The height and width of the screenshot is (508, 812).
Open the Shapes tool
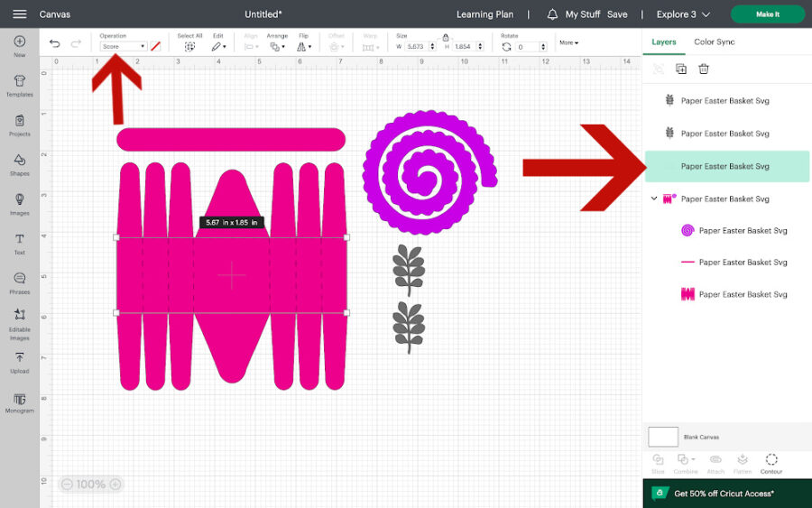(19, 164)
